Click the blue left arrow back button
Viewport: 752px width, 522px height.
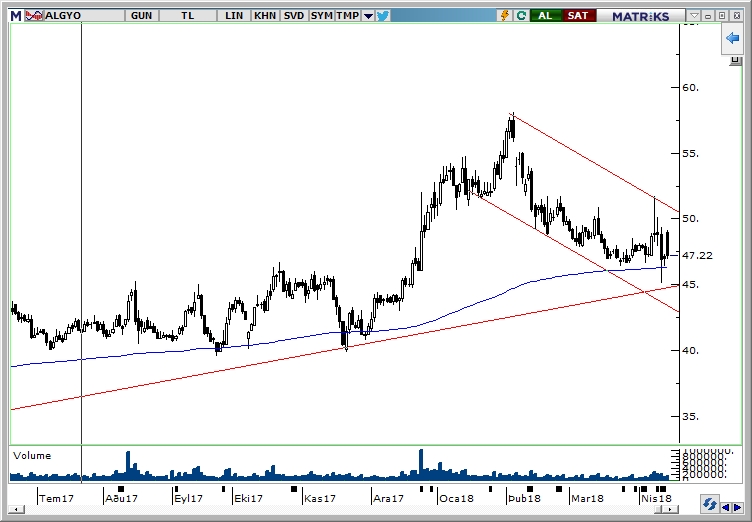[x=732, y=38]
